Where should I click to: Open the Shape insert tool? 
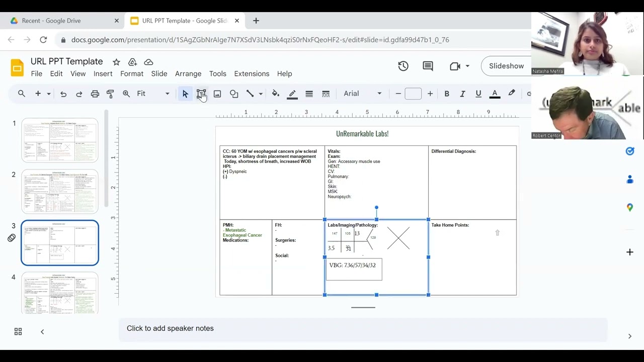click(234, 94)
